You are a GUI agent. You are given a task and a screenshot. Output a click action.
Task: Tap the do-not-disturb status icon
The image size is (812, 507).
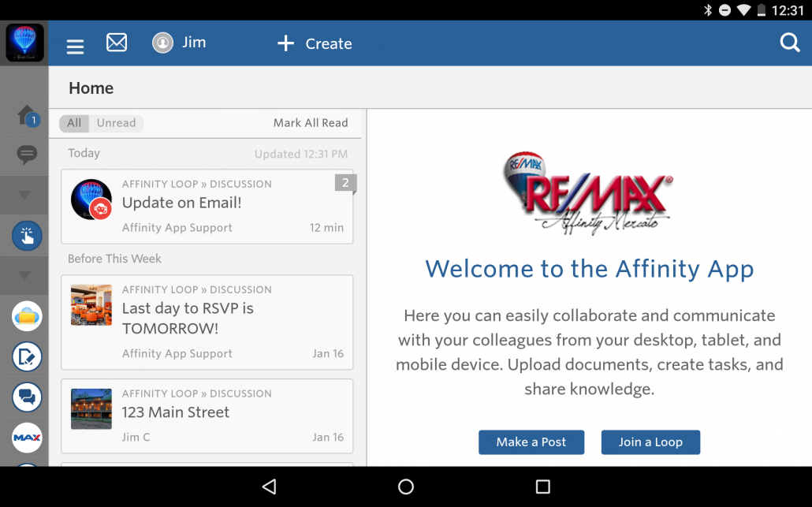point(725,9)
